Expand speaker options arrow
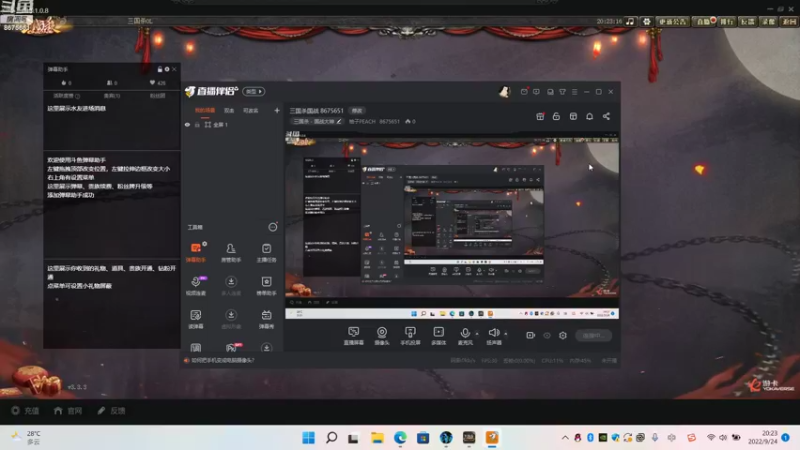This screenshot has height=450, width=800. (x=506, y=334)
